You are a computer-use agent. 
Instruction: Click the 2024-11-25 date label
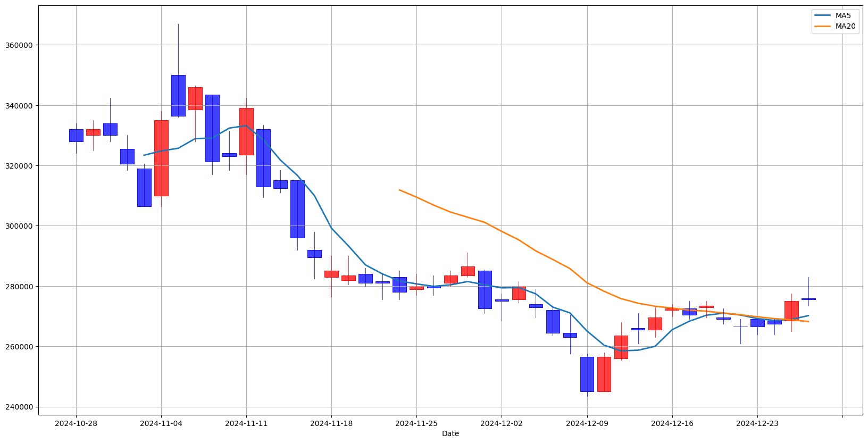[x=416, y=424]
